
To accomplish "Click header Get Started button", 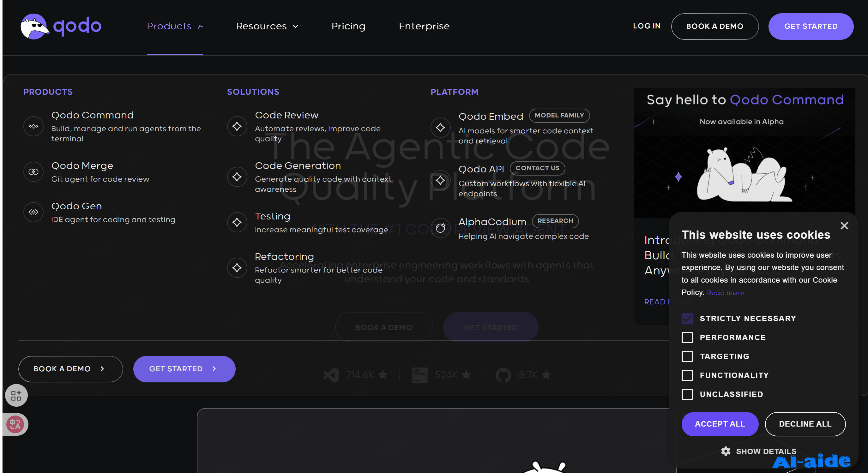I will (811, 26).
